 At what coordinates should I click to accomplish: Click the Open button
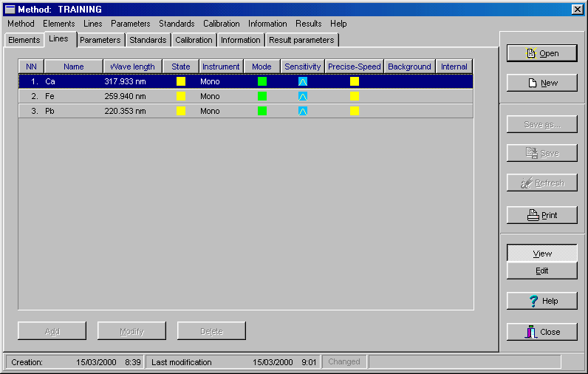(542, 53)
